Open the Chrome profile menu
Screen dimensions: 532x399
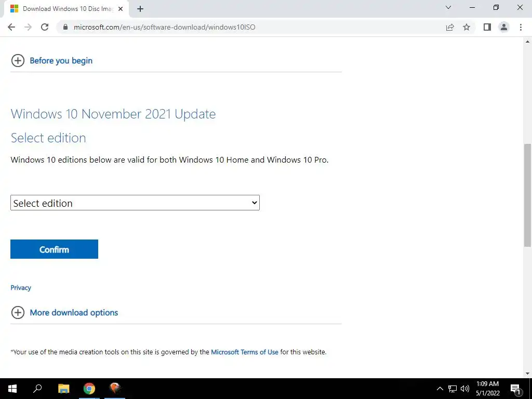(x=504, y=27)
